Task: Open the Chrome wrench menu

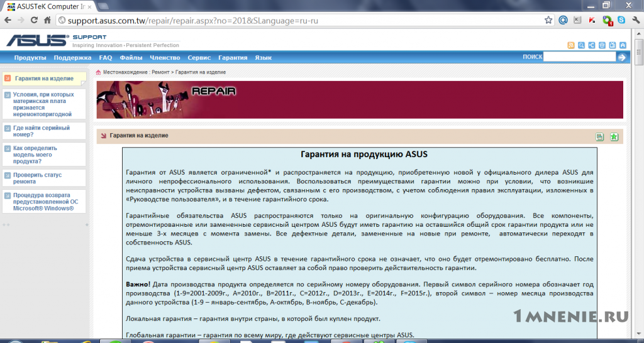Action: click(636, 20)
